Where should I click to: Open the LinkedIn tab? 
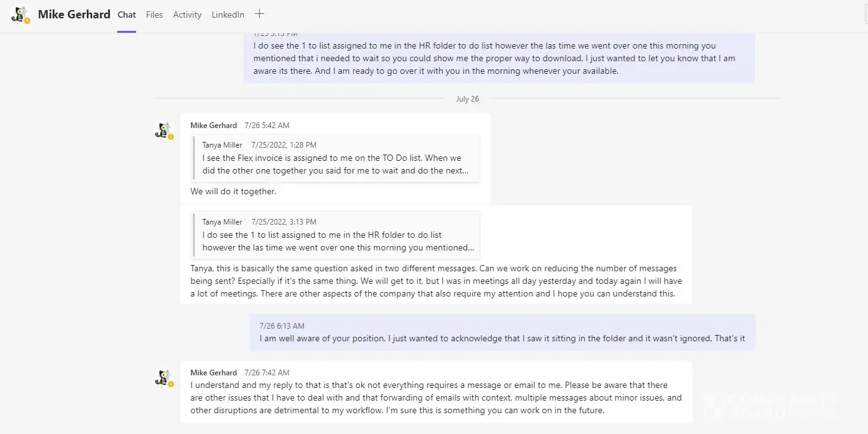[228, 15]
